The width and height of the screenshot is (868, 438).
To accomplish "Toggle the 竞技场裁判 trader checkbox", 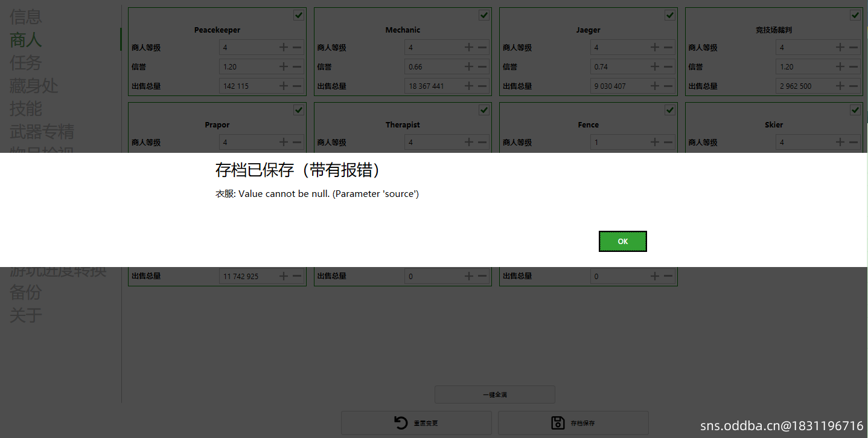I will pyautogui.click(x=855, y=15).
